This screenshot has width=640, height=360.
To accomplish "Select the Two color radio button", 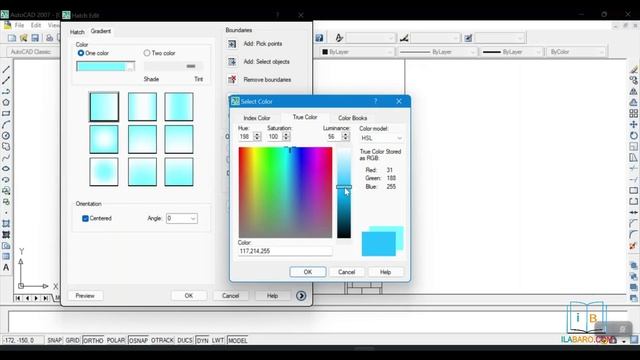I will click(147, 53).
